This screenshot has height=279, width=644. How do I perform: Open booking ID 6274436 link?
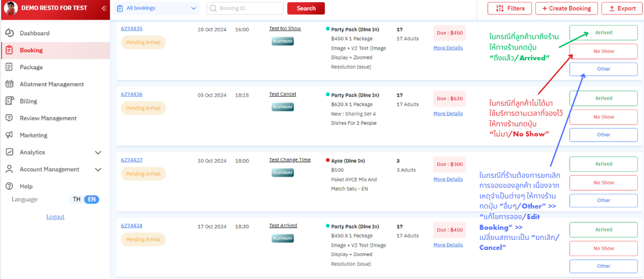(x=132, y=94)
